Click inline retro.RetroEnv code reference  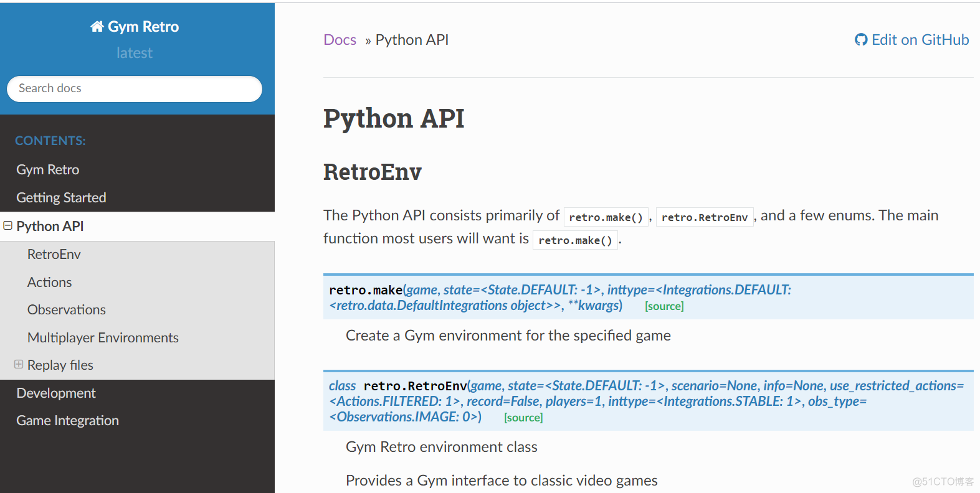point(705,217)
